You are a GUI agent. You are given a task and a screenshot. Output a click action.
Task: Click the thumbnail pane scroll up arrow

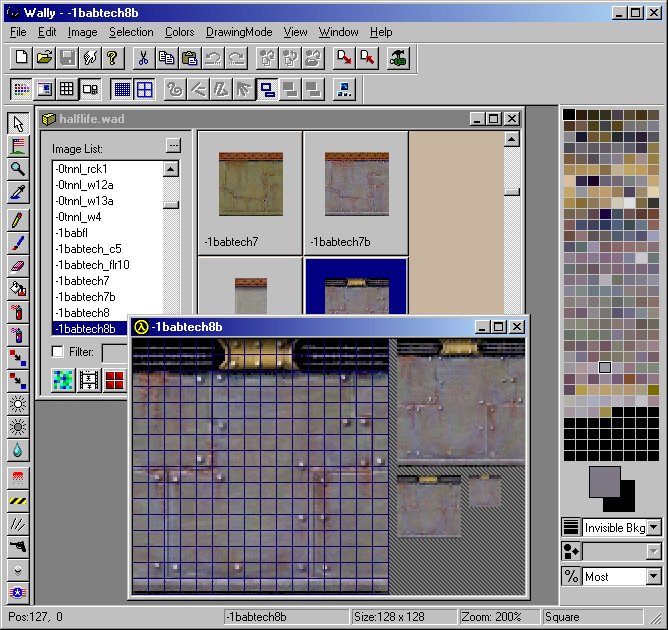511,139
